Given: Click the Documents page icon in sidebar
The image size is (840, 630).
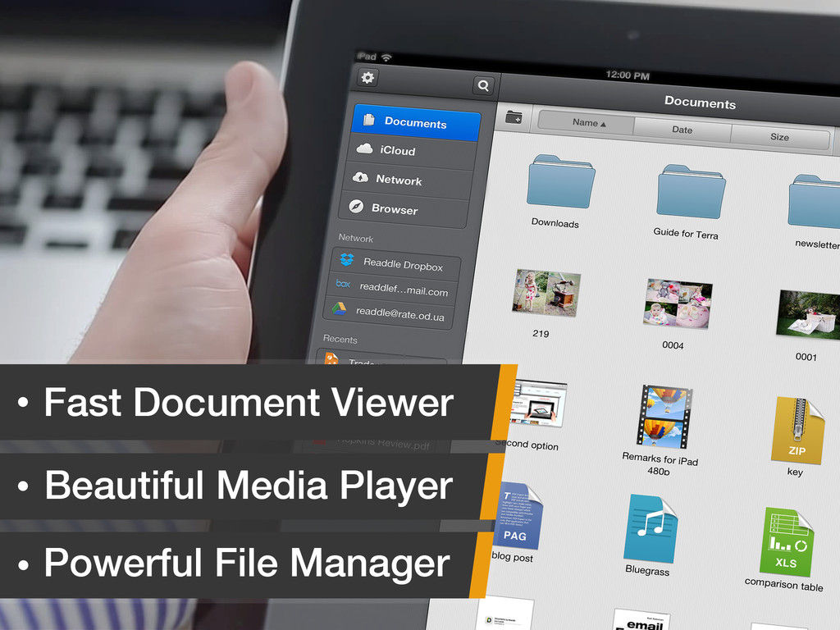Looking at the screenshot, I should pyautogui.click(x=368, y=120).
